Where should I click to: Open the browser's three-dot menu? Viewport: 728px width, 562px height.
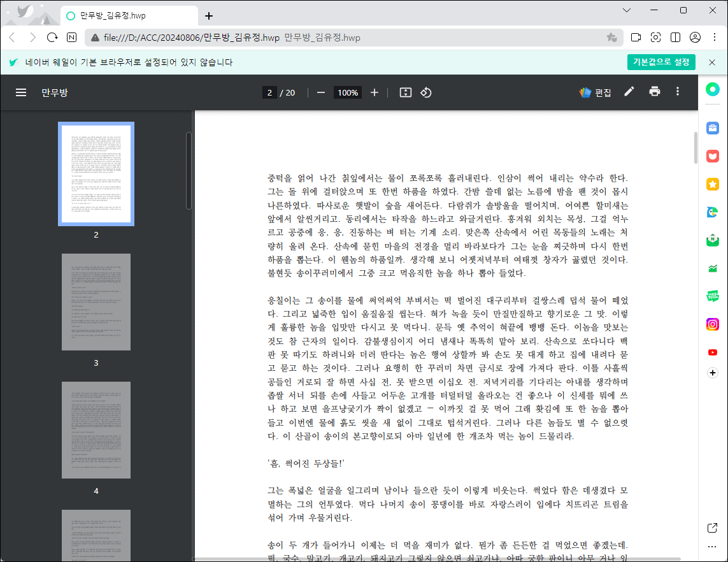[715, 38]
